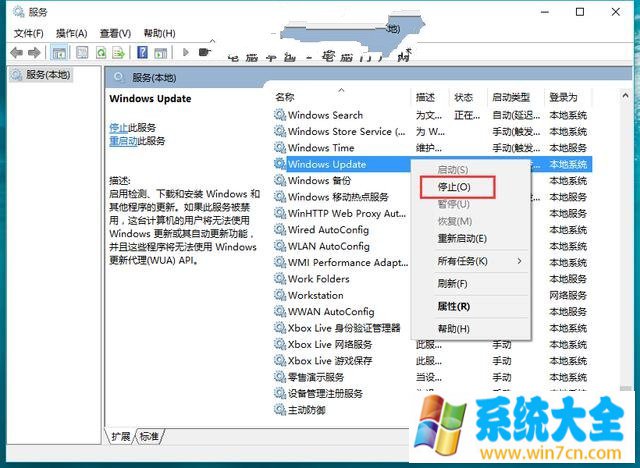Select the WLAN AutoConfig service name

tap(329, 246)
